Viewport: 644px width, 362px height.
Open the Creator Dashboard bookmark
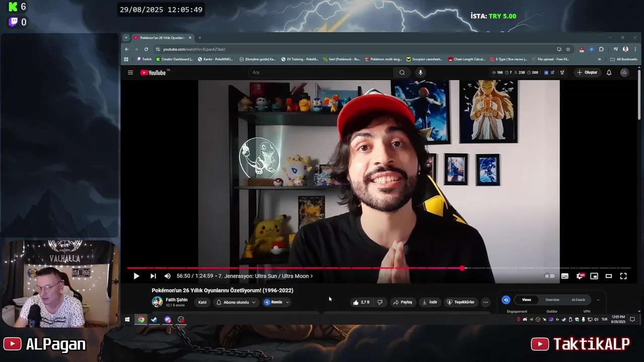[x=175, y=59]
